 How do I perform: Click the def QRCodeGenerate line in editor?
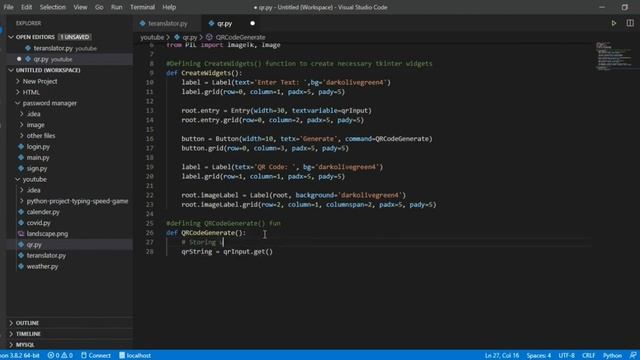click(206, 233)
